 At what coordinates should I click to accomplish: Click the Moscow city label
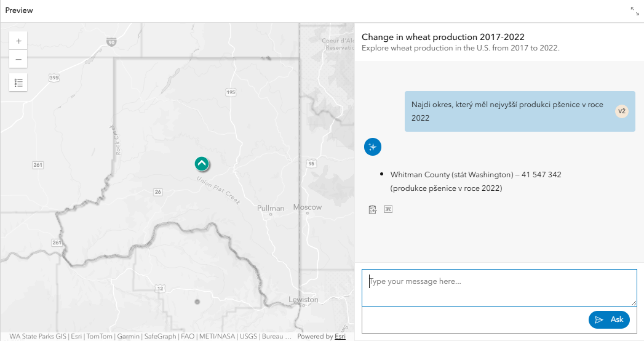pos(308,207)
